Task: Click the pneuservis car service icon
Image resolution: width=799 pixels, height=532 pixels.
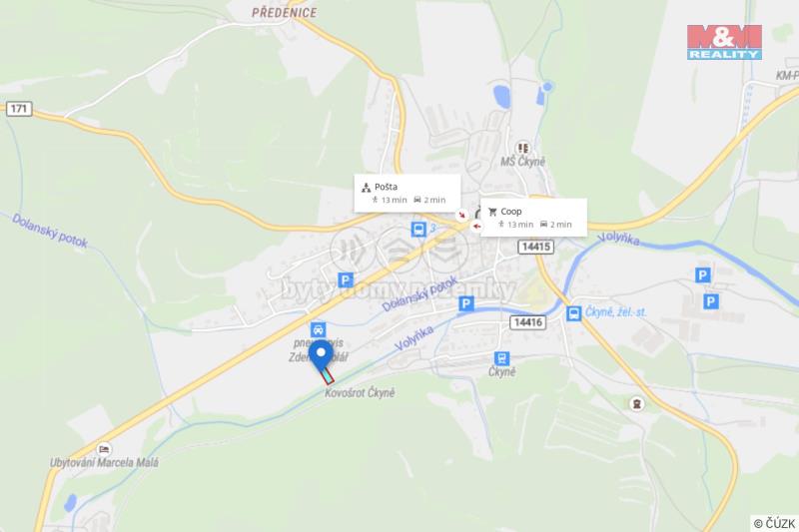Action: click(x=318, y=329)
